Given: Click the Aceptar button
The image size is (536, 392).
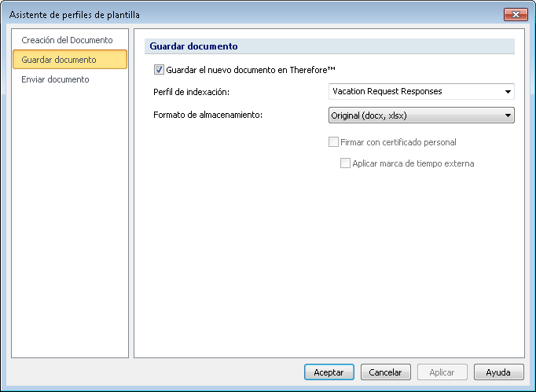Looking at the screenshot, I should (329, 372).
